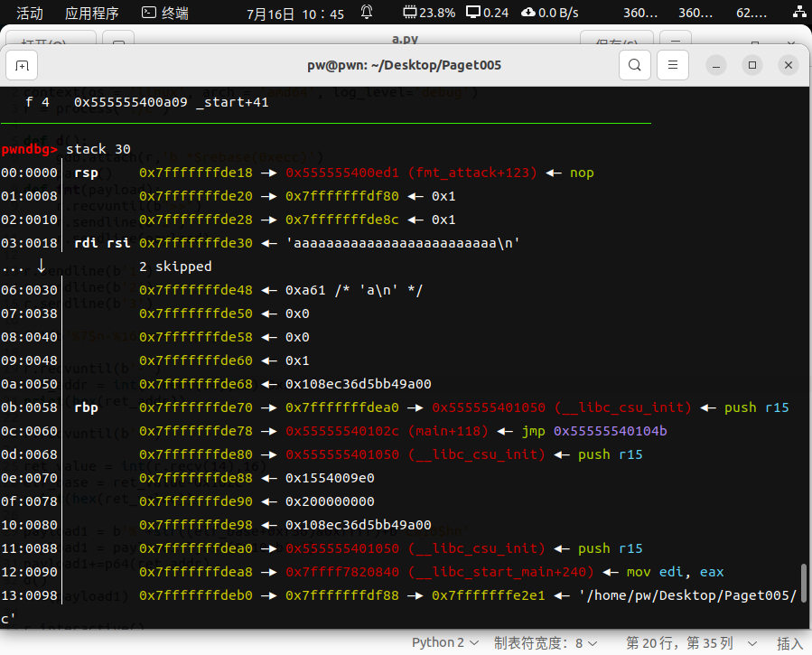Screen dimensions: 812x655
Task: Click the date and time clock
Action: 295,14
